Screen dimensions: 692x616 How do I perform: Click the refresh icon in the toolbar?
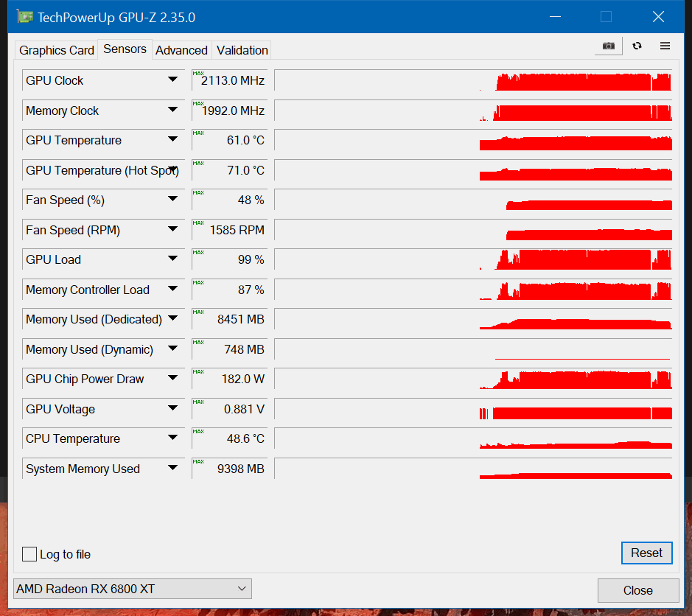coord(637,46)
